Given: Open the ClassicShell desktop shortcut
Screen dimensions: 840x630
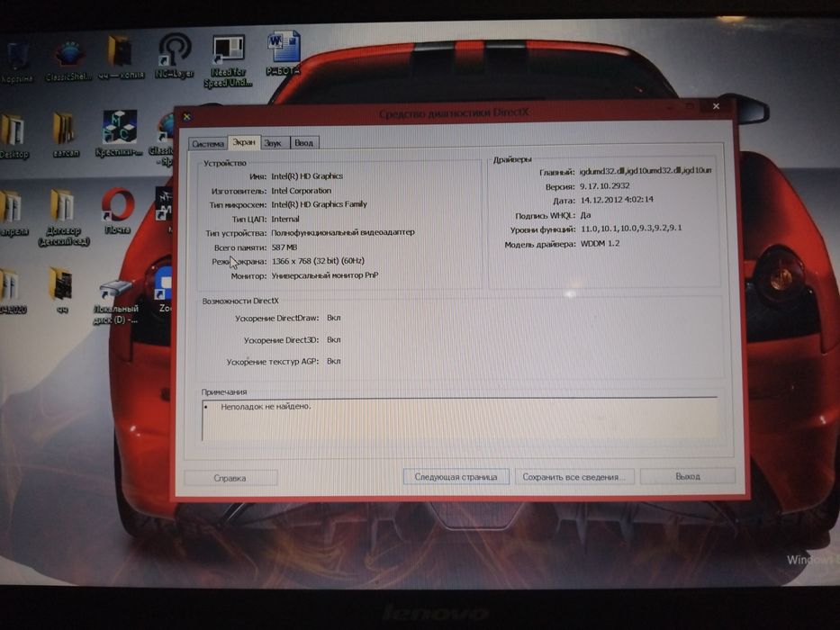Looking at the screenshot, I should click(69, 62).
